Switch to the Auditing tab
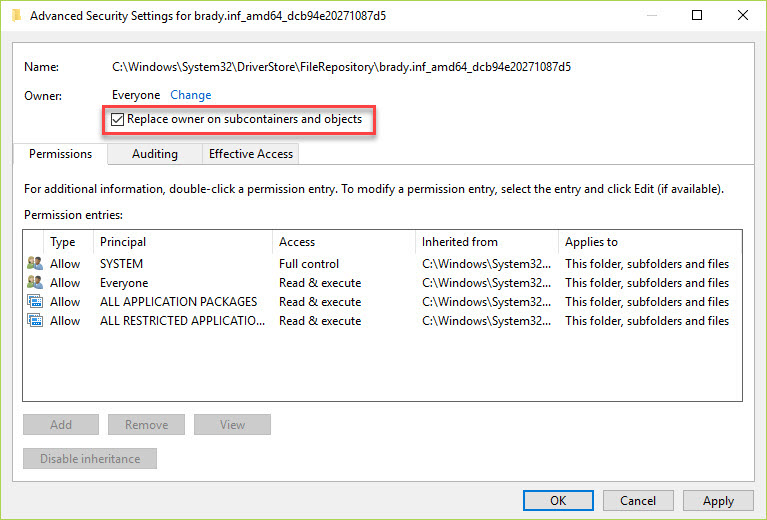This screenshot has height=520, width=767. [x=154, y=154]
